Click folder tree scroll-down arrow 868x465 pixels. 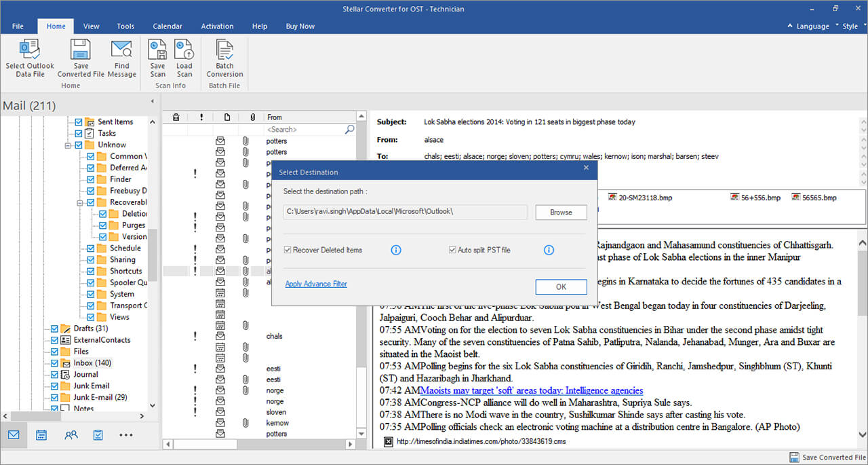pos(153,404)
